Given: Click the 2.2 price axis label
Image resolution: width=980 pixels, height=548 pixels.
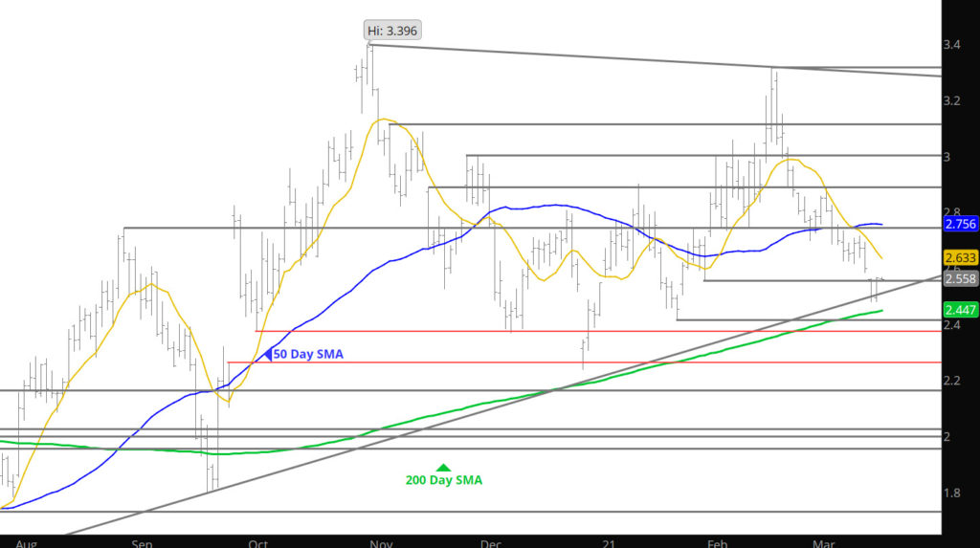Looking at the screenshot, I should (953, 381).
